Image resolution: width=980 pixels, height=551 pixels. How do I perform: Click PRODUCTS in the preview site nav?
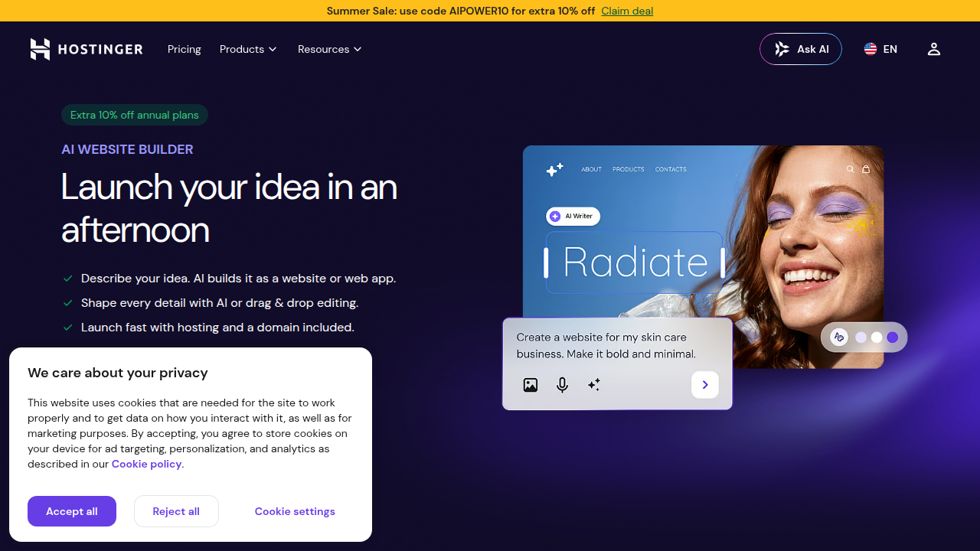629,169
